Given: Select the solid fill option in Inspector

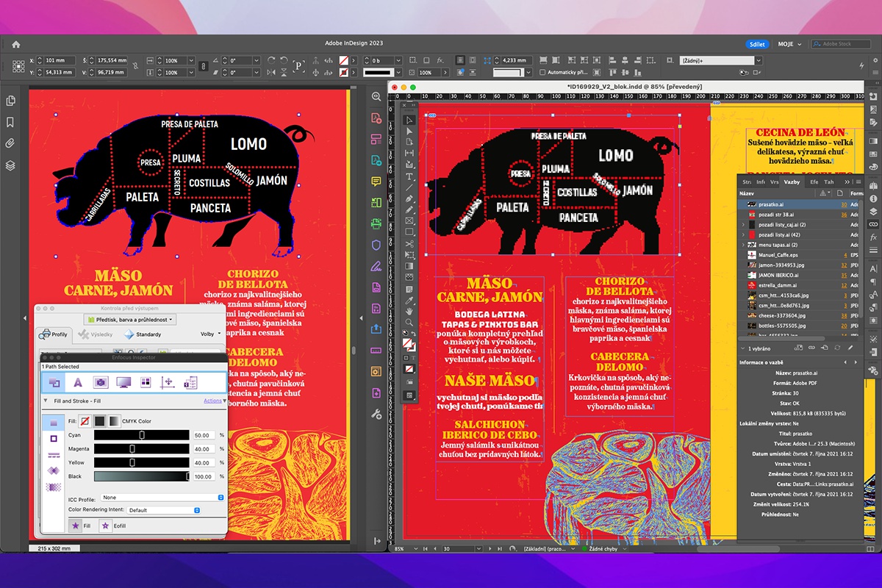Looking at the screenshot, I should tap(98, 421).
